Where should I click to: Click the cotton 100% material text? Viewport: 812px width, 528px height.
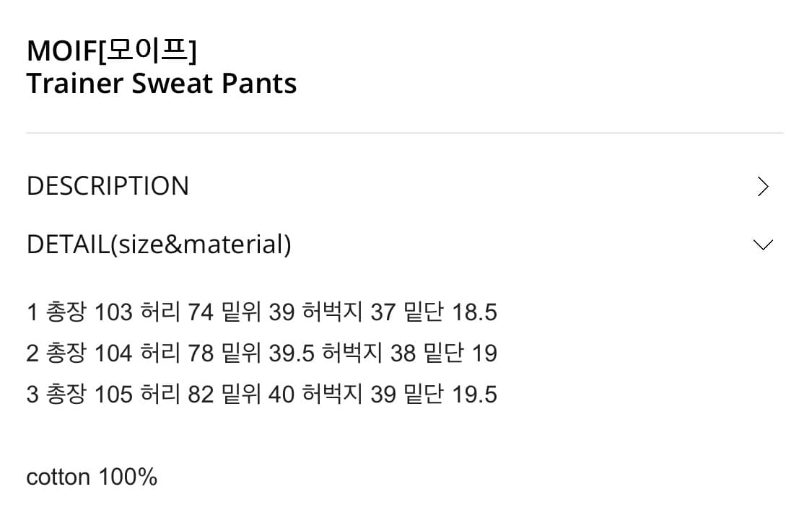point(92,476)
